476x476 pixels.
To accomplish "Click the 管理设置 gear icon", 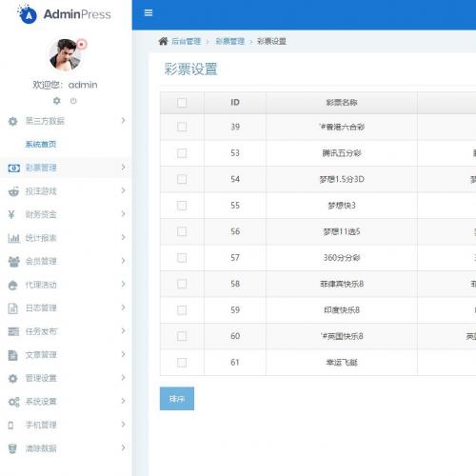I will click(x=12, y=378).
